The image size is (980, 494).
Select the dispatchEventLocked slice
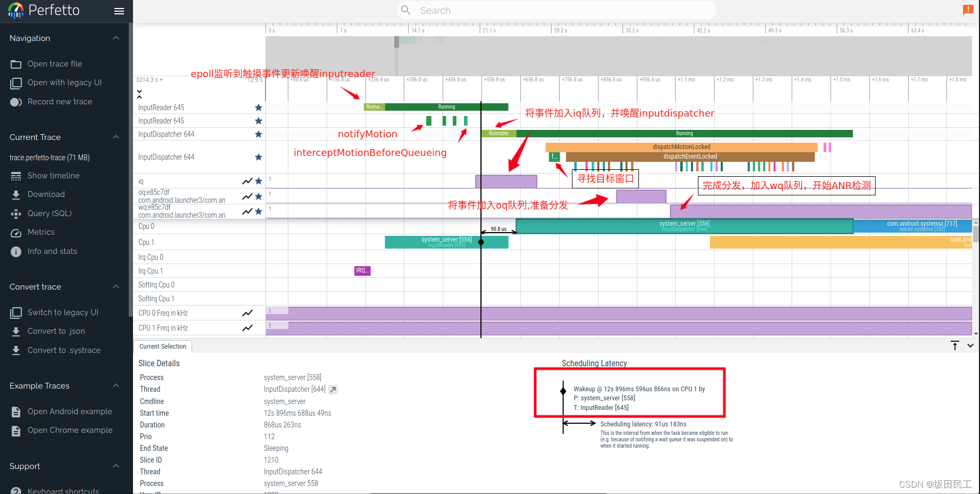coord(690,157)
